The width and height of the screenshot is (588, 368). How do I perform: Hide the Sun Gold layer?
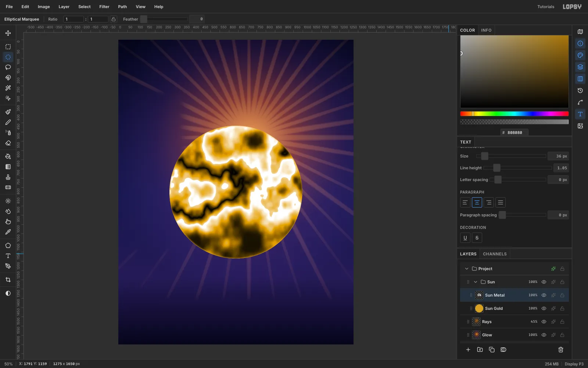(544, 308)
